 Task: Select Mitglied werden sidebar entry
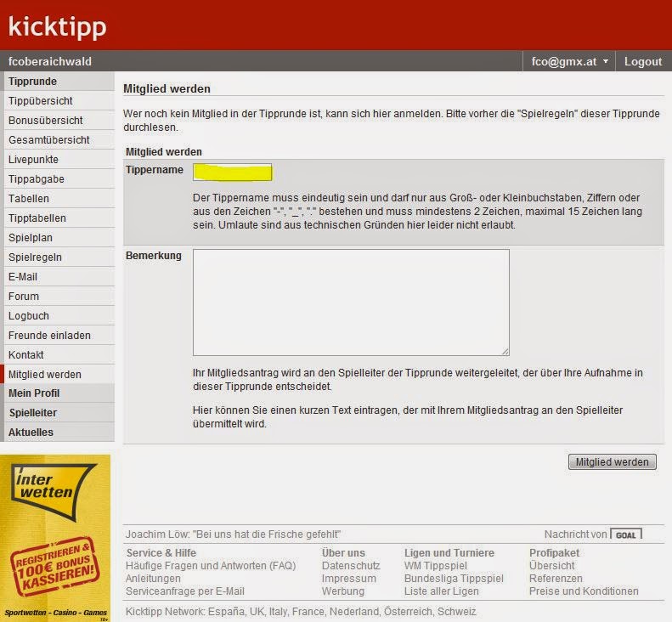pos(59,374)
